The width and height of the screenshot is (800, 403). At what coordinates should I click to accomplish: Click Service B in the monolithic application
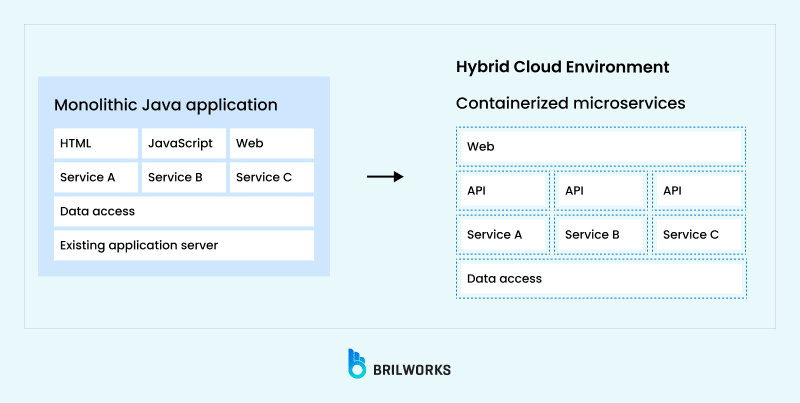[x=183, y=177]
